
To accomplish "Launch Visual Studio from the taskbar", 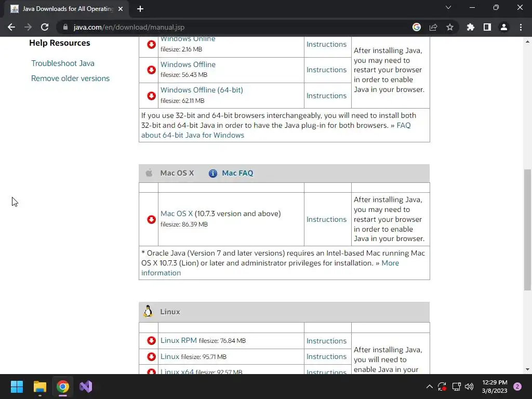I will click(x=86, y=387).
